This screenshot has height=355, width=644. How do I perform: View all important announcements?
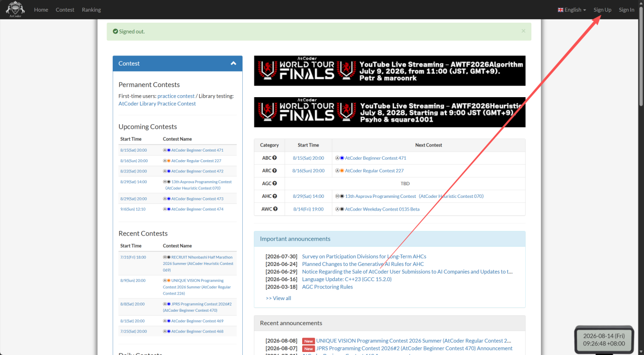(278, 298)
